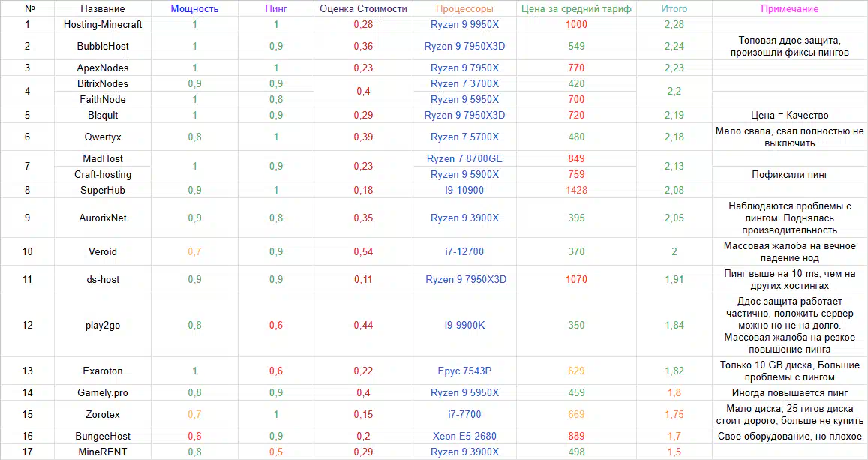Click the price cell 1428
The height and width of the screenshot is (460, 868).
[576, 190]
